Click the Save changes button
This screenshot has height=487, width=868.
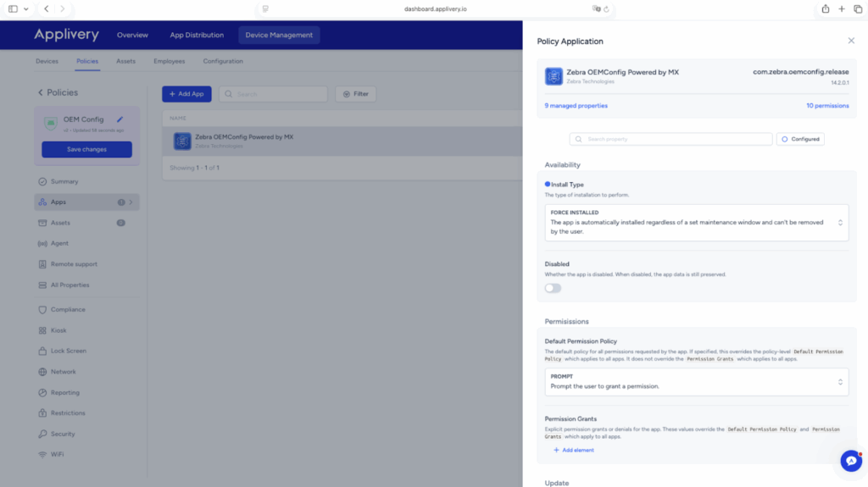coord(86,149)
